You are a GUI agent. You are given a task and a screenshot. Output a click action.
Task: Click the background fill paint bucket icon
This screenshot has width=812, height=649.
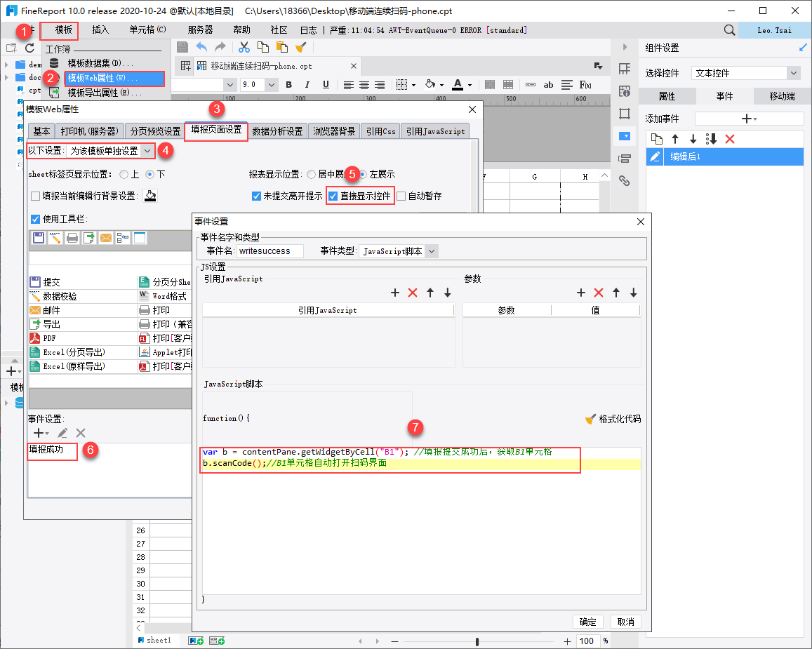(150, 196)
